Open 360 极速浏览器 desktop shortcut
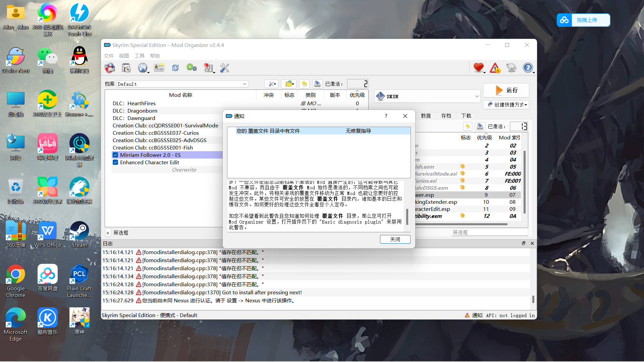The image size is (644, 362). [x=48, y=19]
